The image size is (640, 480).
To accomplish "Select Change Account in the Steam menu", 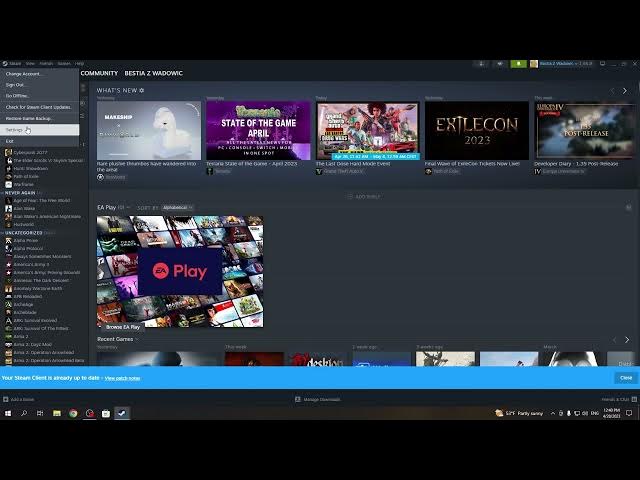I will [x=39, y=74].
